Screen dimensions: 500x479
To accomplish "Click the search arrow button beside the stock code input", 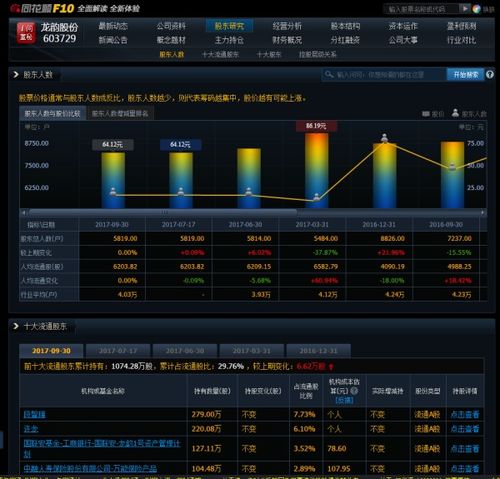I will tap(465, 8).
